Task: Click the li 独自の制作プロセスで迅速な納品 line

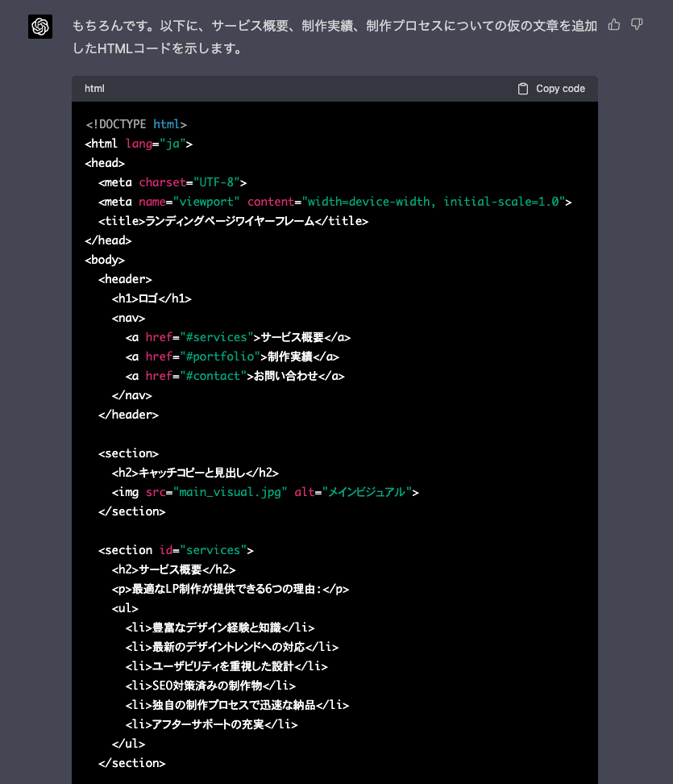Action: coord(237,705)
